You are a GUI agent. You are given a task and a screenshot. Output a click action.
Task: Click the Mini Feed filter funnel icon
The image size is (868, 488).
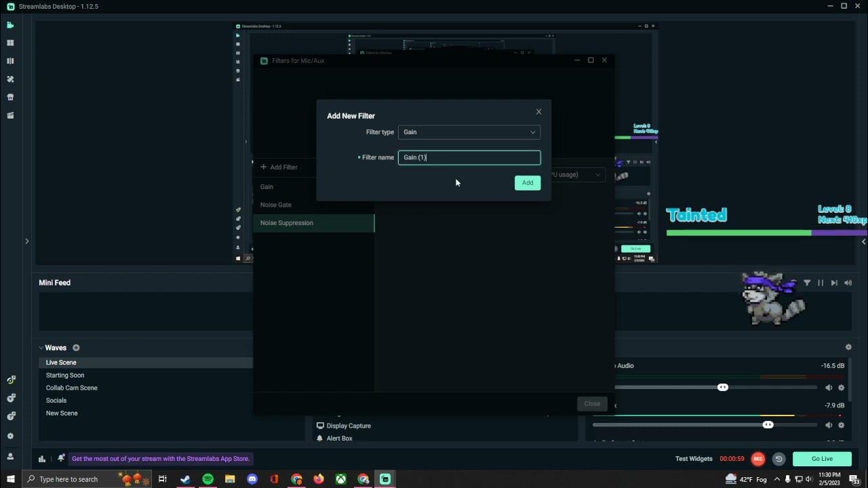pos(807,283)
